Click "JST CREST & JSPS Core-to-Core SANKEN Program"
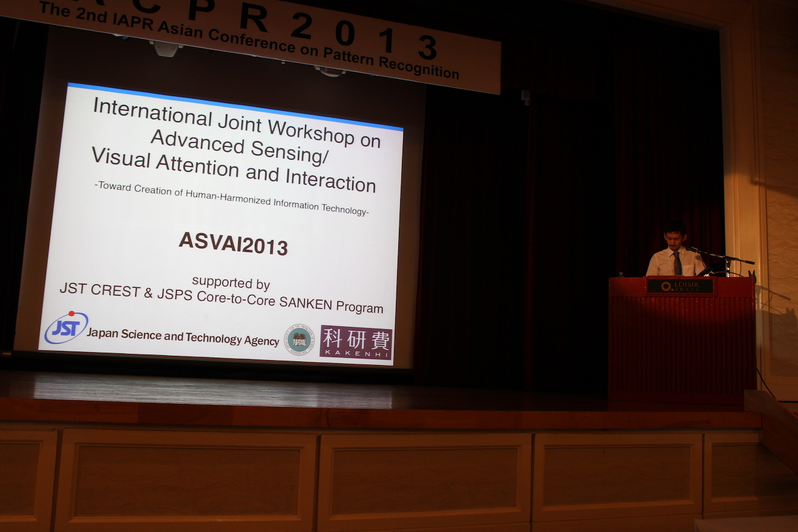Image resolution: width=798 pixels, height=532 pixels. [x=221, y=299]
